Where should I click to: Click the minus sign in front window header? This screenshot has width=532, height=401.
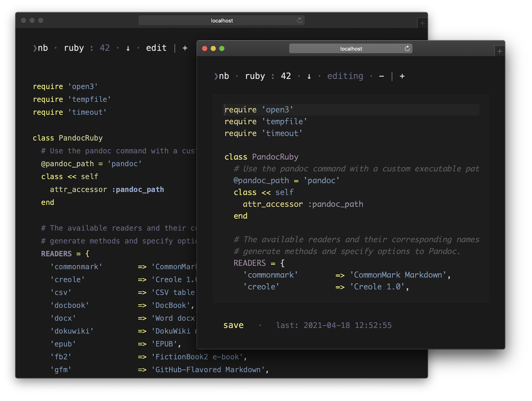(x=381, y=76)
